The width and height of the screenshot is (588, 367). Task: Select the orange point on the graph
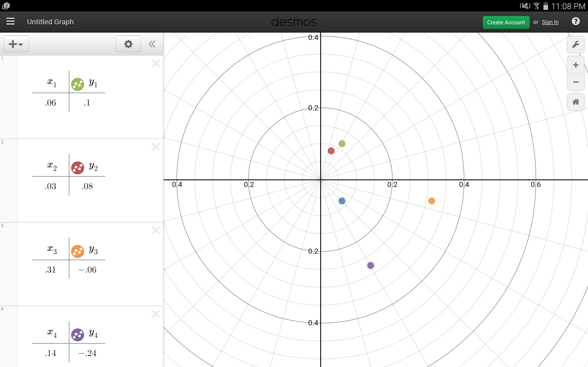pos(431,201)
